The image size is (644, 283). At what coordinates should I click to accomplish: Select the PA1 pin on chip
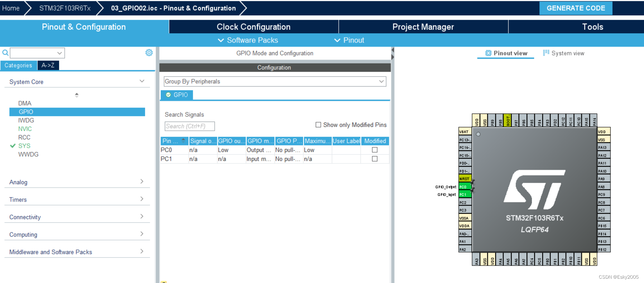tap(465, 241)
